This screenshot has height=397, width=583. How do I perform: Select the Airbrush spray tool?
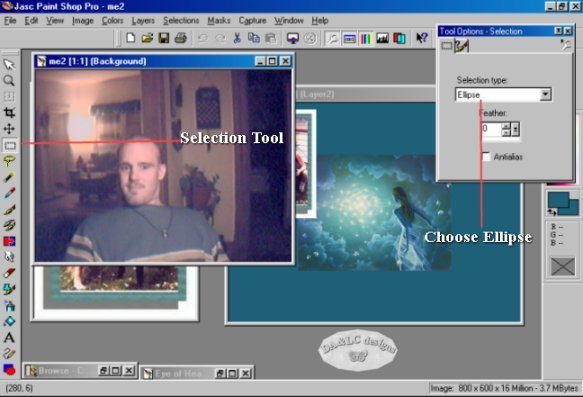(x=9, y=306)
